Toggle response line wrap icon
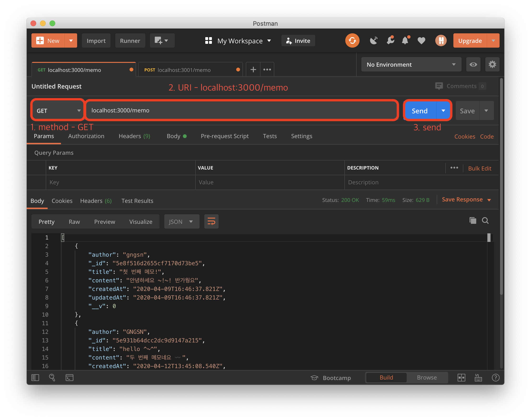The height and width of the screenshot is (420, 531). tap(211, 222)
